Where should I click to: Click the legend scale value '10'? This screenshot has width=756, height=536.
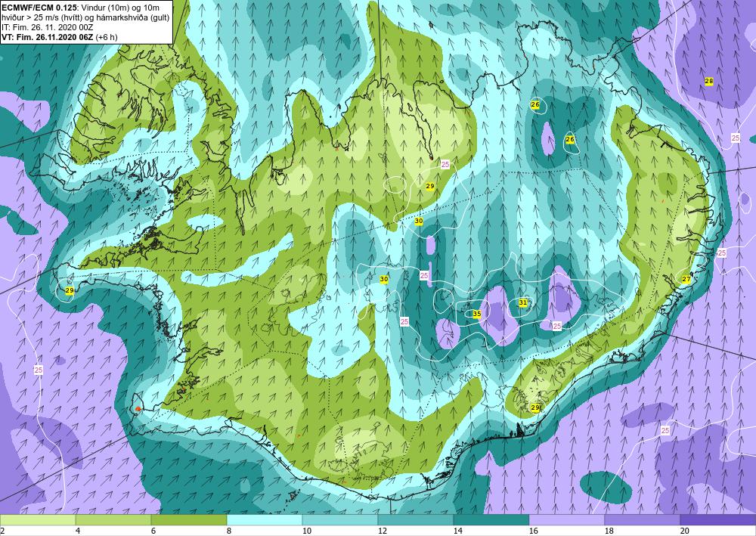[x=307, y=531]
